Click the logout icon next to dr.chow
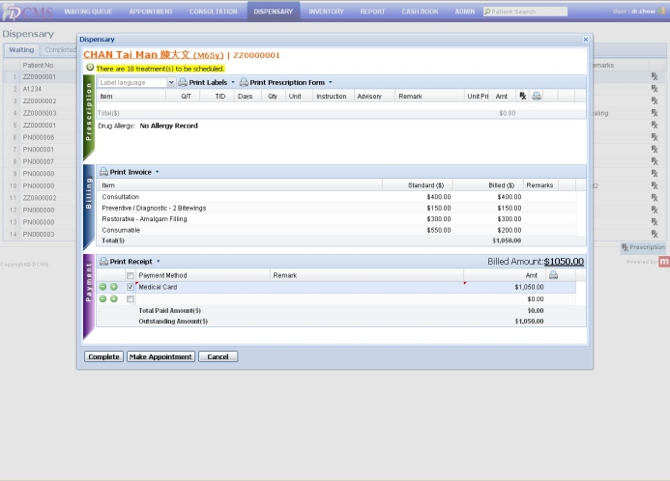Screen dimensions: 670x481 tap(661, 11)
